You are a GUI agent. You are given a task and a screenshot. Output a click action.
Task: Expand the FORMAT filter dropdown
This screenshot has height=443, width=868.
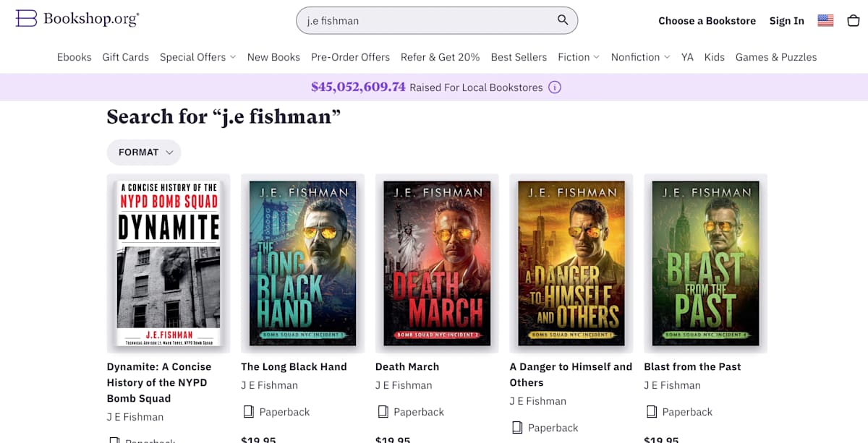tap(144, 152)
